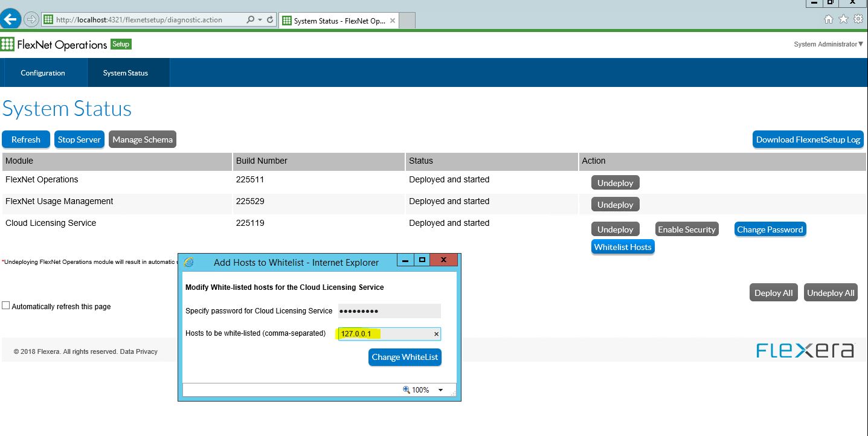This screenshot has height=436, width=868.
Task: Undeploy the Cloud Licensing Service module
Action: point(615,229)
